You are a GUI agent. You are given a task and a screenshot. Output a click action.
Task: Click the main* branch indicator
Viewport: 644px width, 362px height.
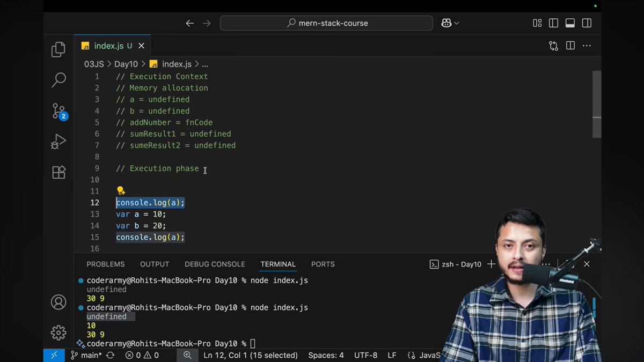tap(86, 355)
